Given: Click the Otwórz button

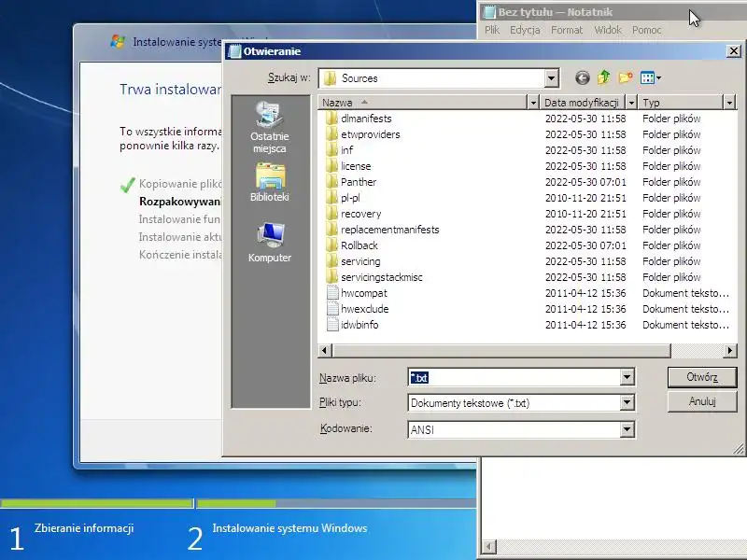Looking at the screenshot, I should [x=702, y=377].
